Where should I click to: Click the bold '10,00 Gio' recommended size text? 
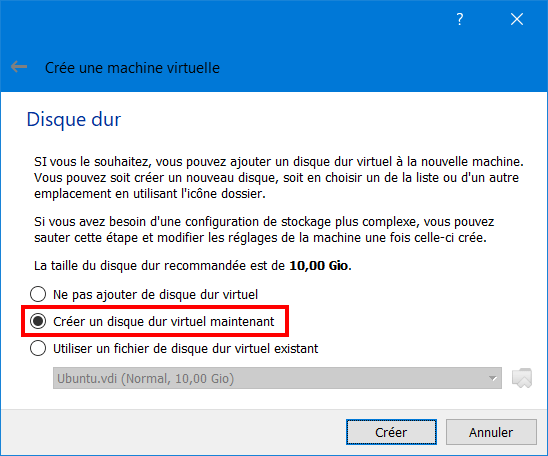[318, 266]
